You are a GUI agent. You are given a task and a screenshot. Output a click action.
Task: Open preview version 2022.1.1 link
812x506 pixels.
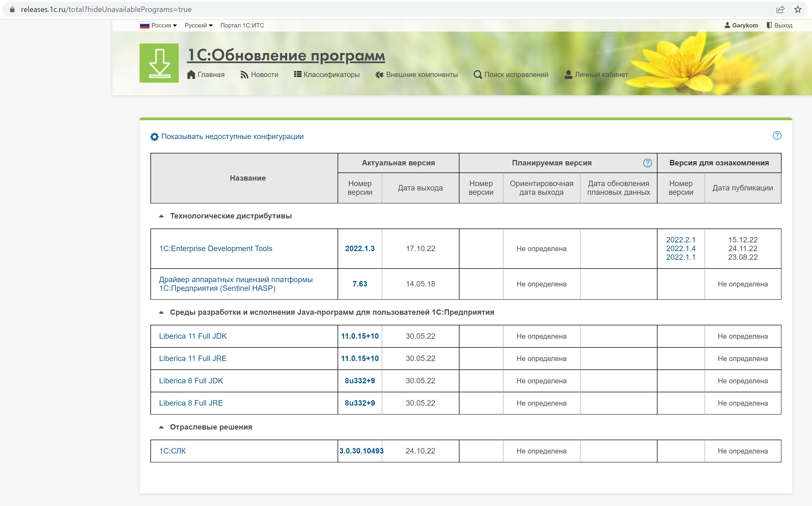pos(681,257)
